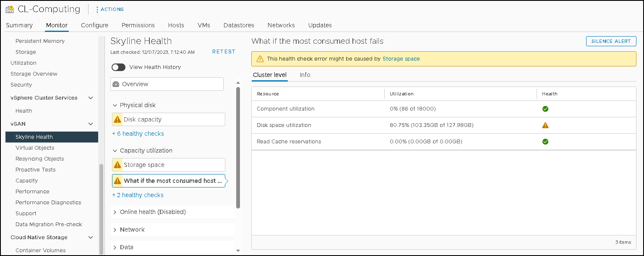Click orange warning icon for Disk space utilization
Screen dimensions: 644x256
[545, 125]
